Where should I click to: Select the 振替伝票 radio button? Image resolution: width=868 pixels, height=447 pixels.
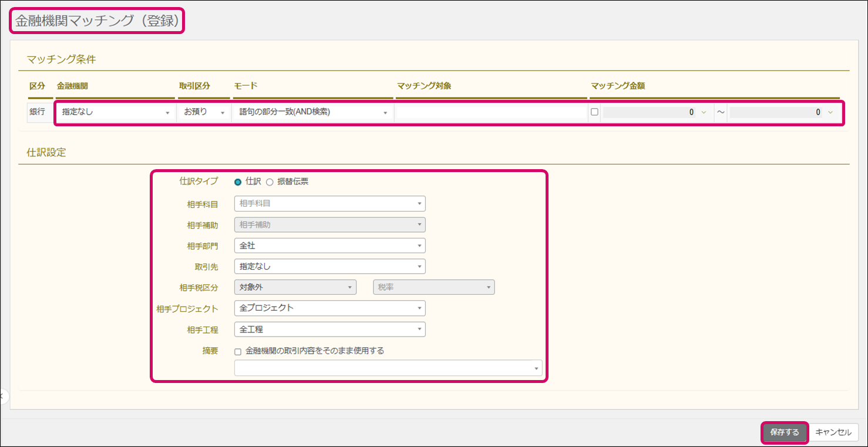click(270, 182)
